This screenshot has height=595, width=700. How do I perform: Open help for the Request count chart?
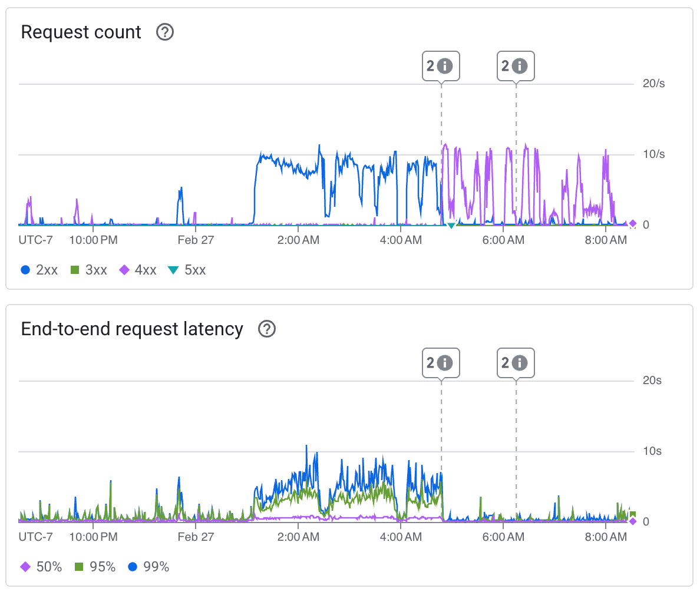[x=165, y=32]
